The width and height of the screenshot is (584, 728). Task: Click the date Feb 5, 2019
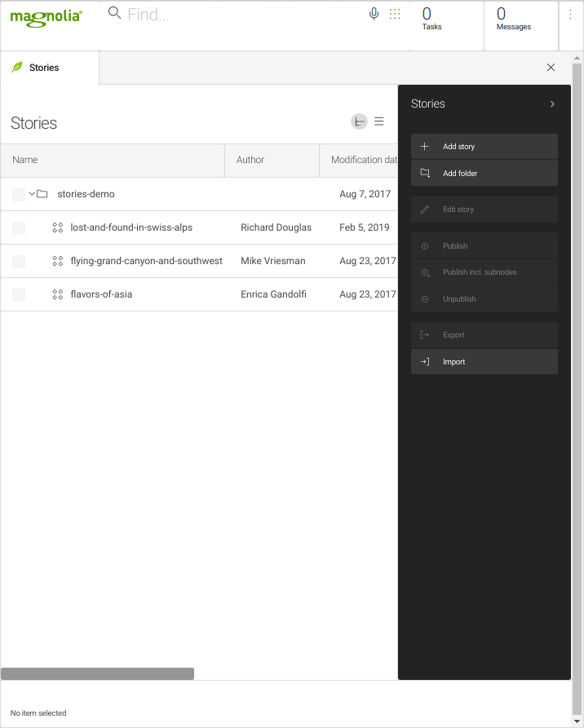[365, 227]
